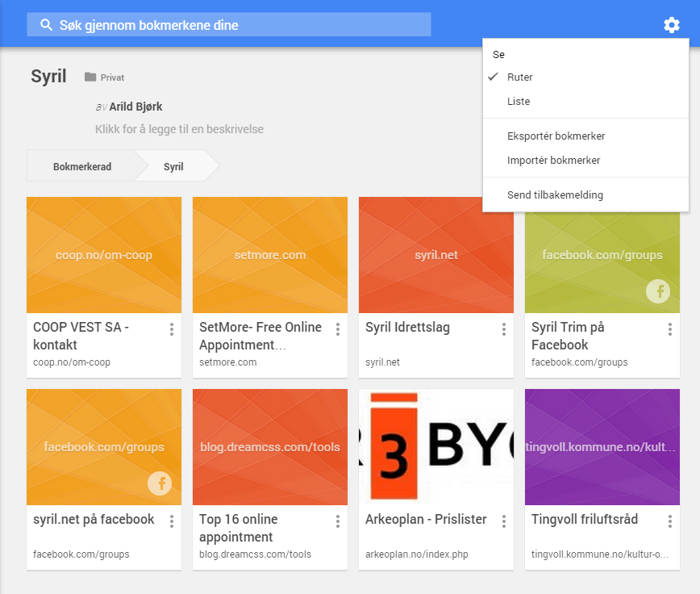
Task: Open three-dot menu for syril.net på facebook
Action: [x=172, y=521]
